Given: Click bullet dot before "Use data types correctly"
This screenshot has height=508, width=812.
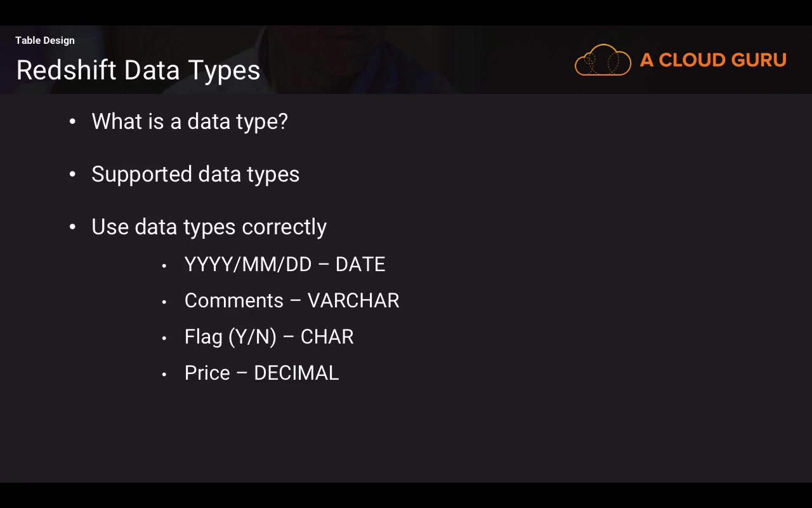Looking at the screenshot, I should click(72, 227).
